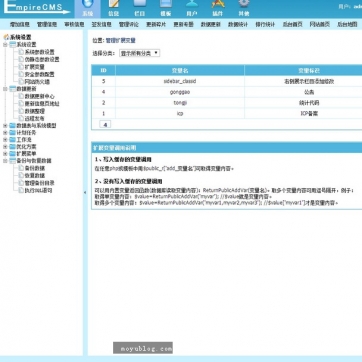Click the 管理扩展变量 breadcrumb link
Screen dimensions: 362x362
[121, 40]
